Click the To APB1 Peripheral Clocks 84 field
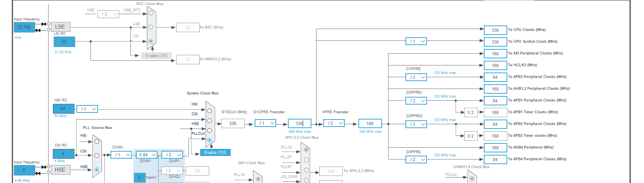Image resolution: width=644 pixels, height=183 pixels. pos(496,101)
